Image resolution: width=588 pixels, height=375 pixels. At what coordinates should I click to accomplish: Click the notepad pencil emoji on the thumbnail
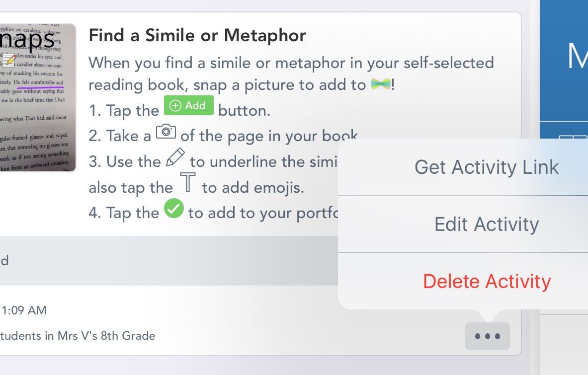coord(8,60)
